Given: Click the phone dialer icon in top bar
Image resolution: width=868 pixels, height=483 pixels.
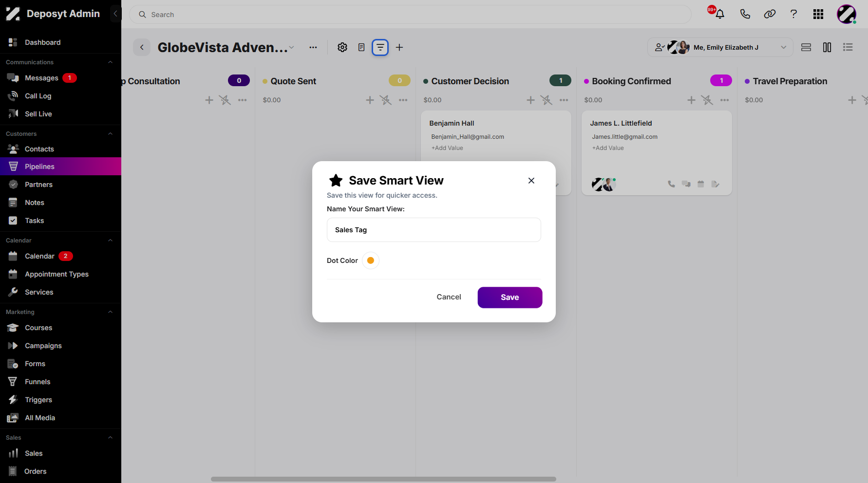Looking at the screenshot, I should tap(745, 14).
